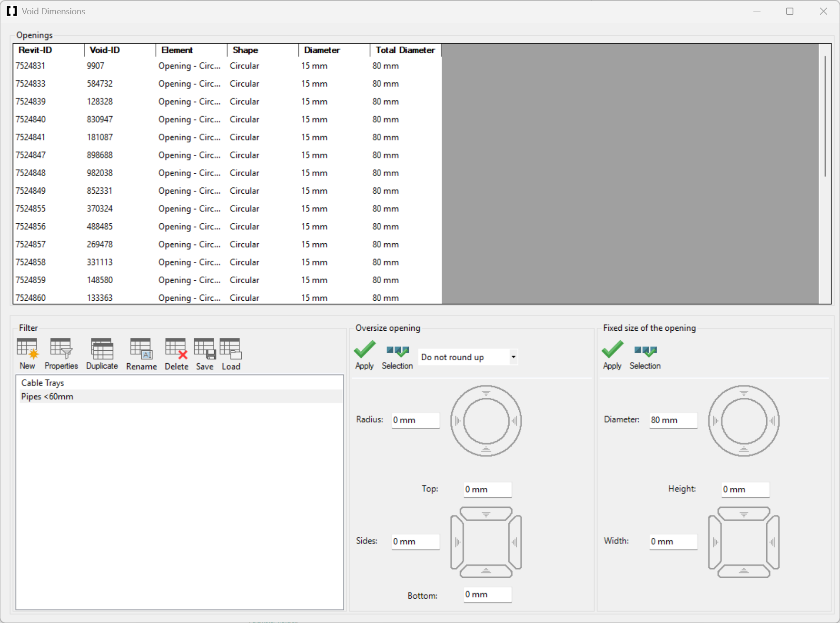This screenshot has height=623, width=840.
Task: Create a new filter with New icon
Action: tap(27, 354)
